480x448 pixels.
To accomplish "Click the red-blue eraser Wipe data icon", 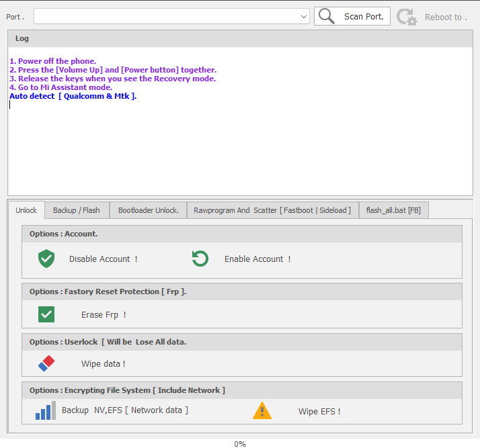I will [x=46, y=363].
